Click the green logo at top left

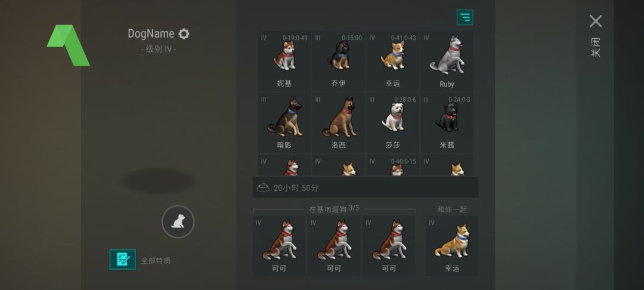(x=68, y=45)
